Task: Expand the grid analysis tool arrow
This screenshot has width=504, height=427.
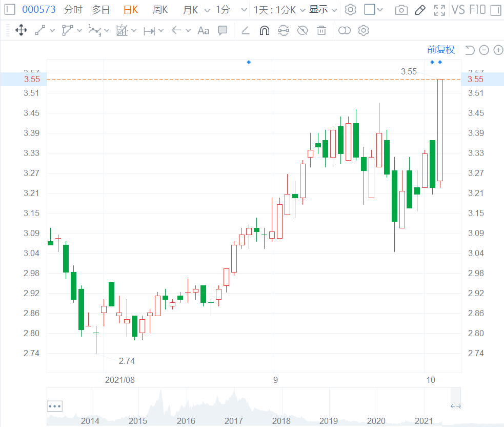Action: 134,30
